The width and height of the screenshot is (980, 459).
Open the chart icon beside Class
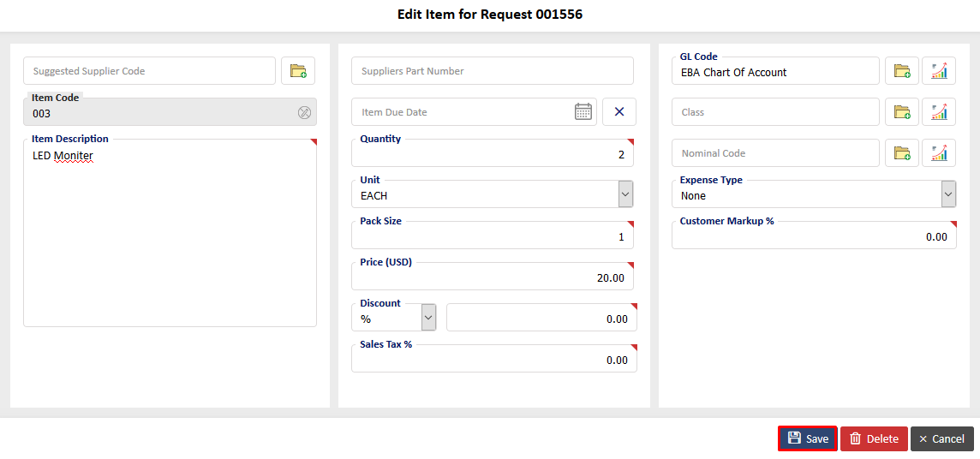point(939,112)
